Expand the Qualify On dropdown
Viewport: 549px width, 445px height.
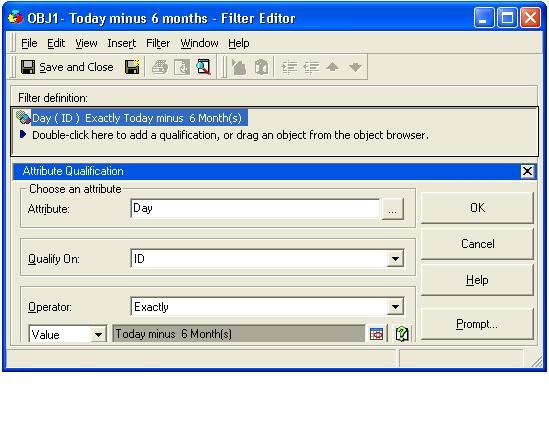click(395, 259)
